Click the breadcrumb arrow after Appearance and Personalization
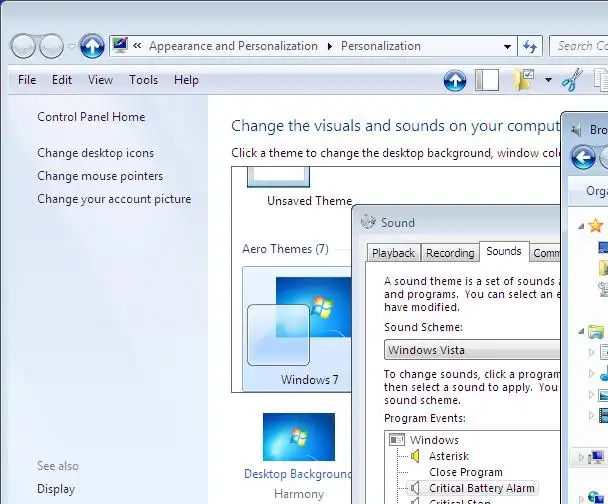The image size is (608, 504). pyautogui.click(x=330, y=47)
